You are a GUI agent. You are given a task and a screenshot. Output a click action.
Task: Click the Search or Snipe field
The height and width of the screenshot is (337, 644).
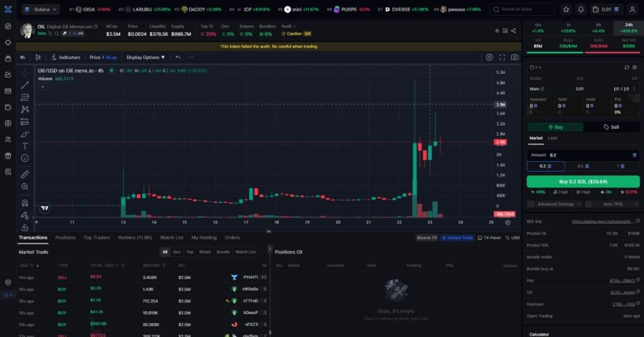coord(522,9)
